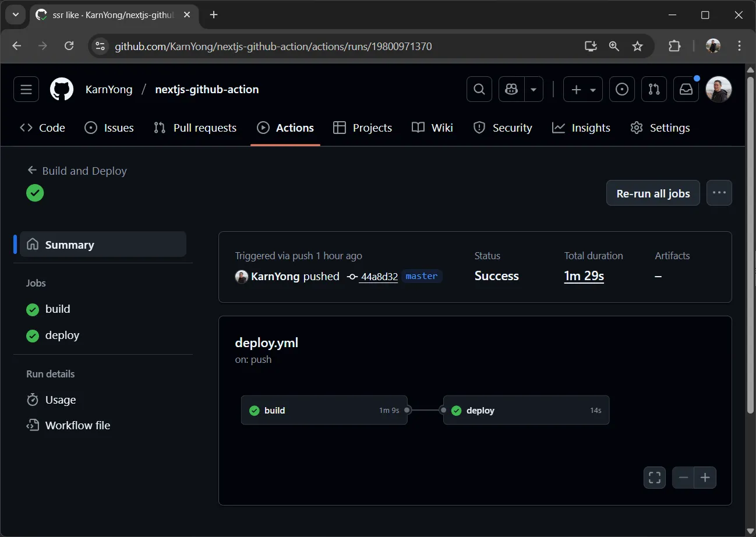756x537 pixels.
Task: Open the pull requests icon in the header
Action: pos(653,89)
